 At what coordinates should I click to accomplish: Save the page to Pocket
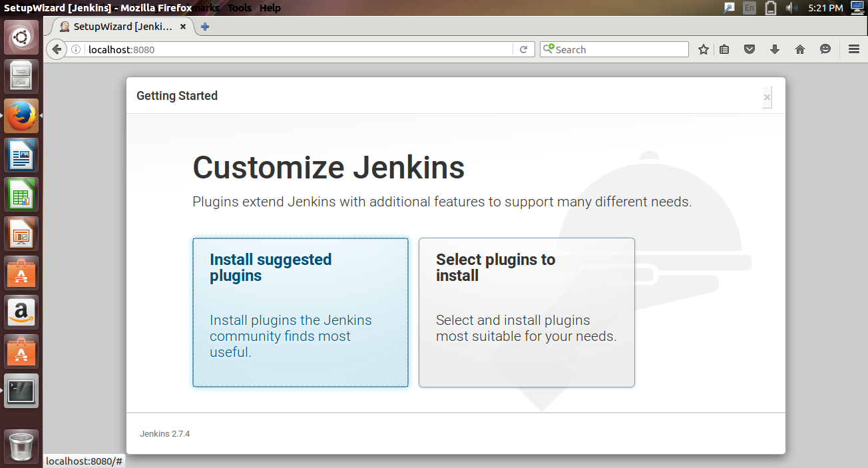pyautogui.click(x=750, y=49)
